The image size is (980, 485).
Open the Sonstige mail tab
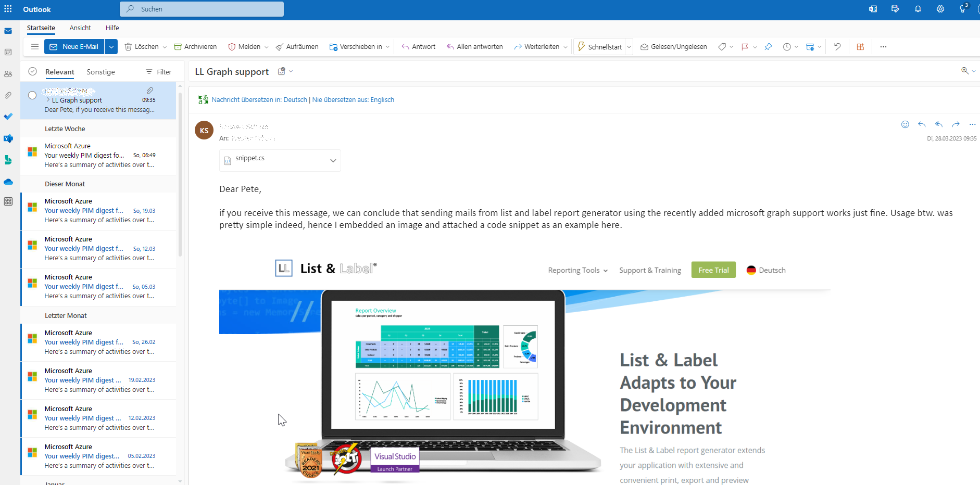point(100,71)
